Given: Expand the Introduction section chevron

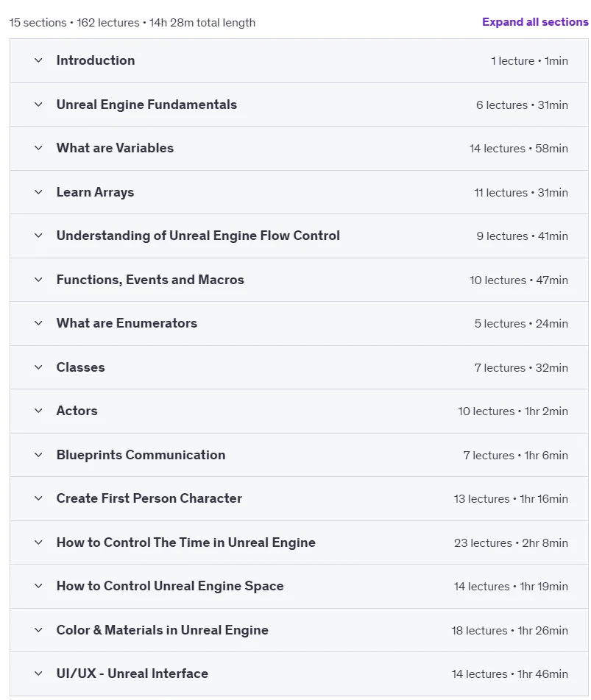Looking at the screenshot, I should (x=38, y=60).
